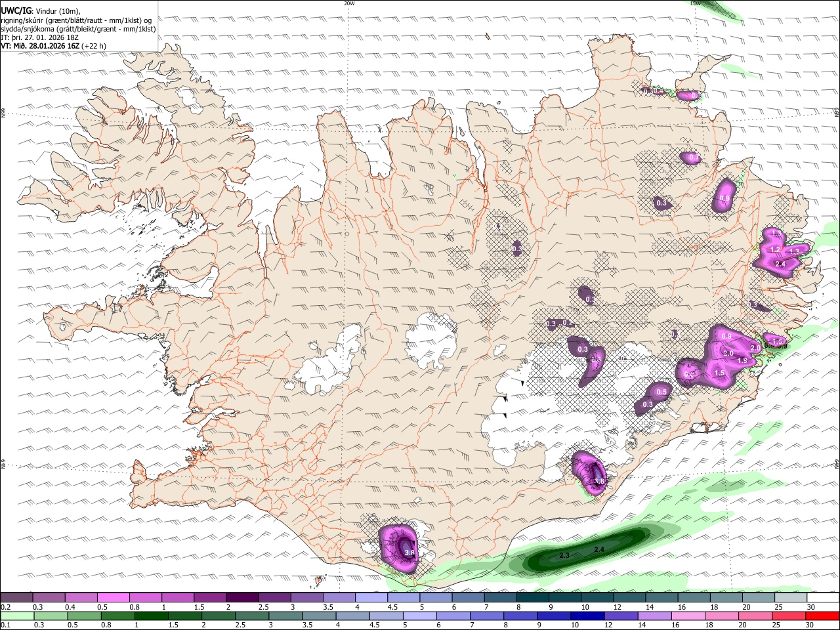This screenshot has width=840, height=630.
Task: Click the '0.1' label on the lower scale
Action: point(5,625)
